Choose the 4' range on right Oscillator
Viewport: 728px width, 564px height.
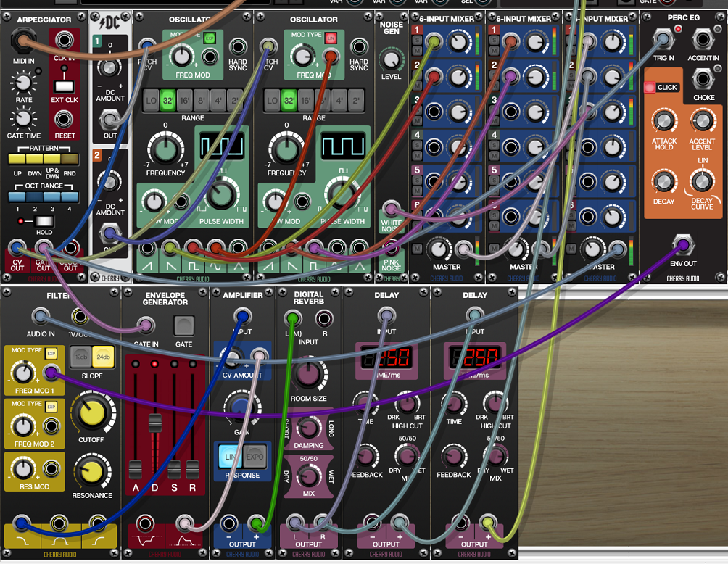pyautogui.click(x=339, y=101)
